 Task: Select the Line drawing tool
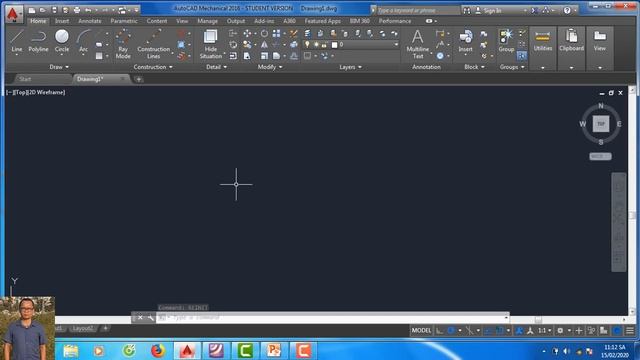(x=17, y=41)
